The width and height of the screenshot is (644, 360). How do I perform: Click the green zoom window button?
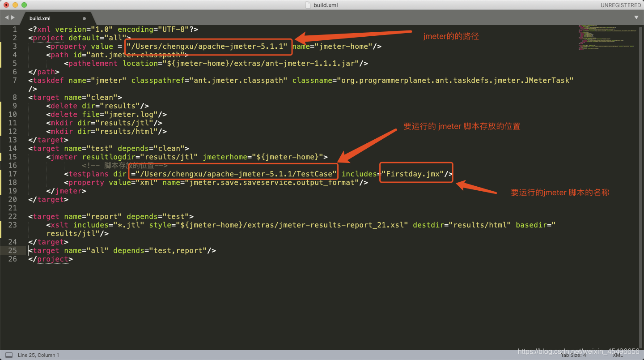[24, 5]
